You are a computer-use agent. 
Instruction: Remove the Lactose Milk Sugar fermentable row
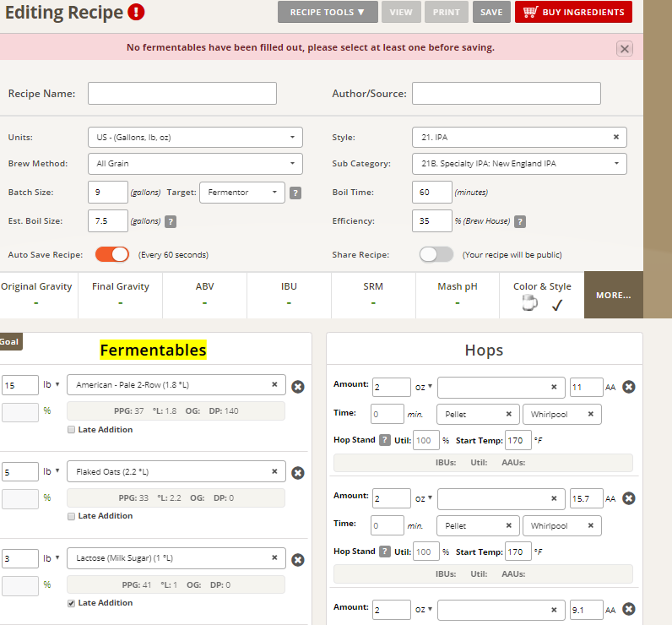click(x=298, y=560)
